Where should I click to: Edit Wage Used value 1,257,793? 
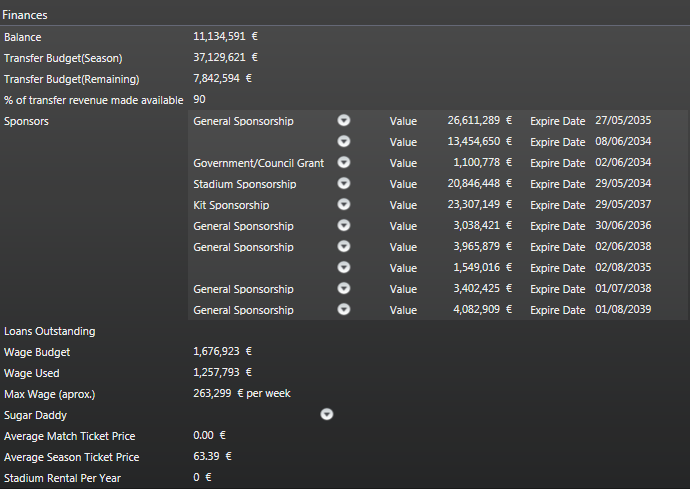[x=216, y=372]
